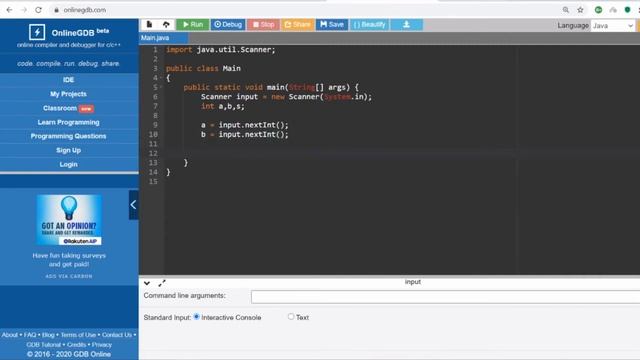
Task: Go forward using the browser forward arrow
Action: tap(24, 10)
